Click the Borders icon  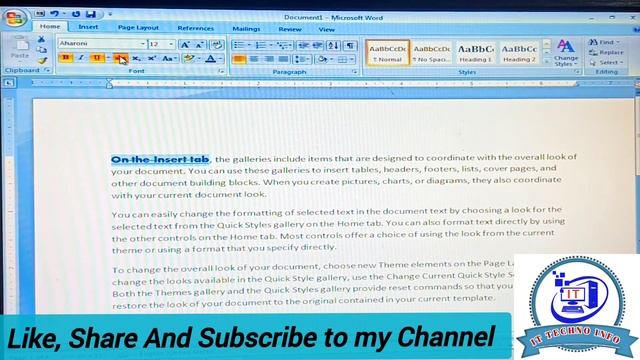tap(342, 60)
